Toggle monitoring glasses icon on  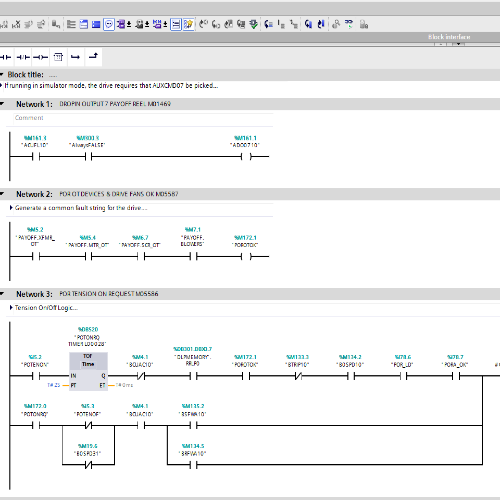(349, 24)
